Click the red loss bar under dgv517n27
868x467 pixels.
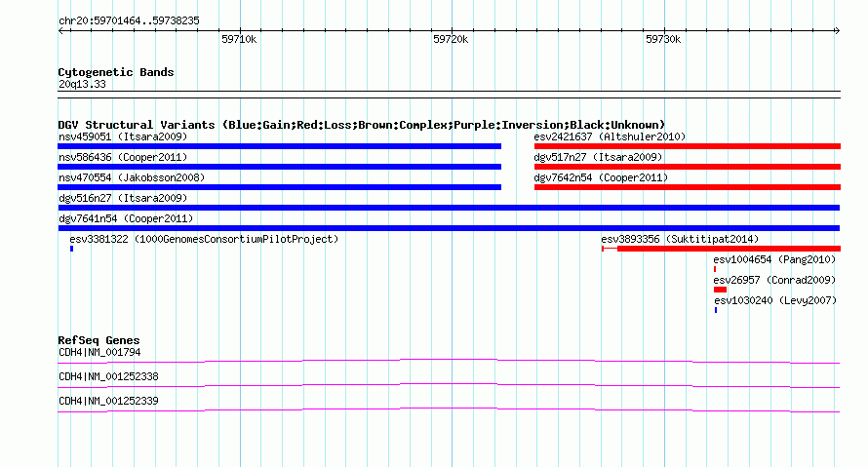point(688,167)
